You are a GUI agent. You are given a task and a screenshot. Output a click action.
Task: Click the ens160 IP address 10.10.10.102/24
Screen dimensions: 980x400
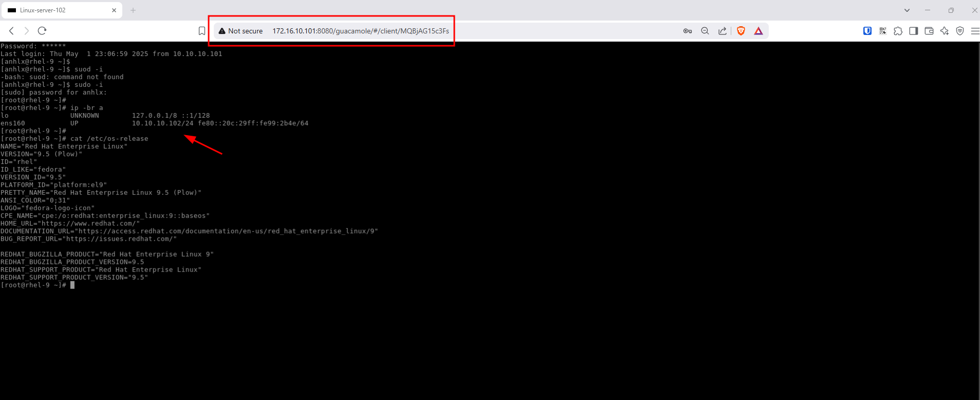tap(163, 123)
